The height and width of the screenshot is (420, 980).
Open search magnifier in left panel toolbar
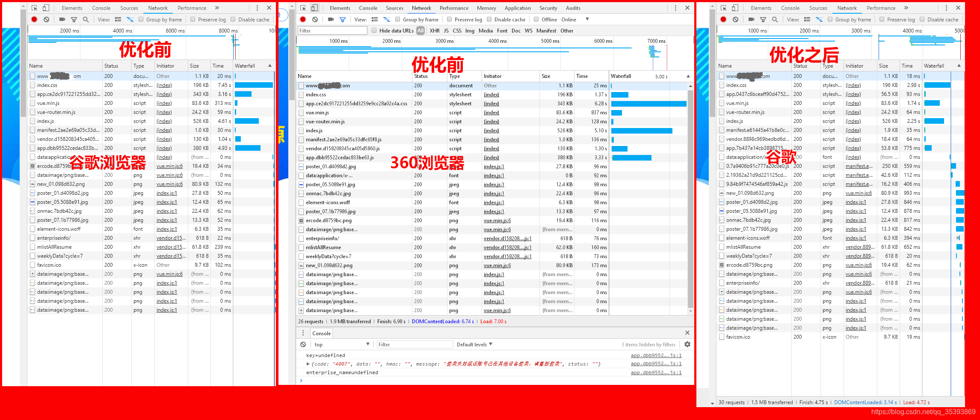(x=86, y=19)
